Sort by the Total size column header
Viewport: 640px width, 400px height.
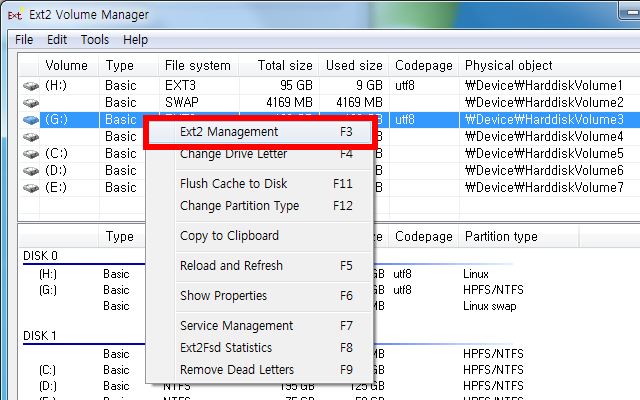point(284,66)
